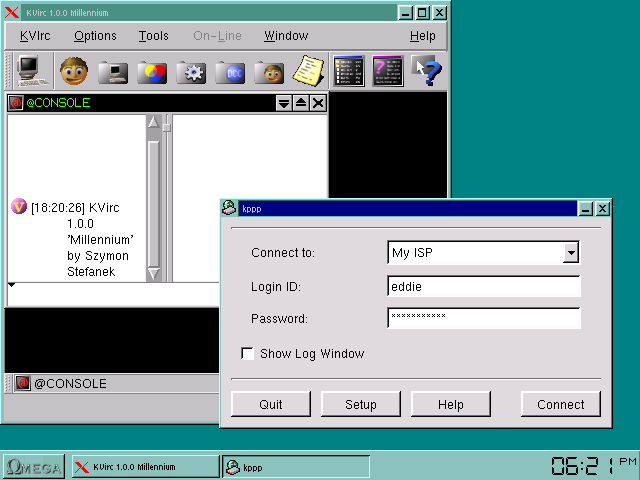Click the Login ID input field
Viewport: 640px width, 480px height.
[484, 286]
